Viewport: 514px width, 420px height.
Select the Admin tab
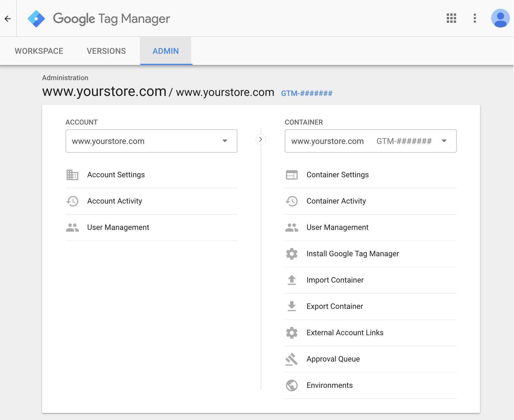pos(165,51)
